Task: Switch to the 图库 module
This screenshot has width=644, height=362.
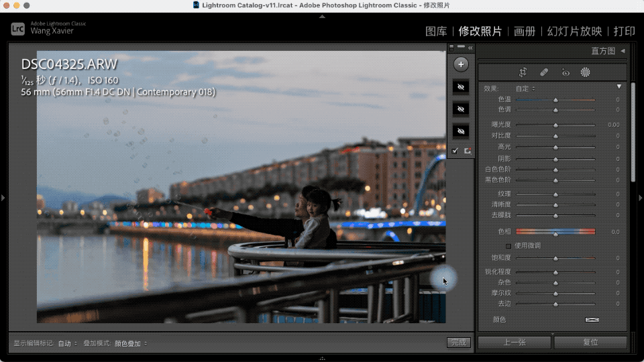Action: tap(436, 31)
